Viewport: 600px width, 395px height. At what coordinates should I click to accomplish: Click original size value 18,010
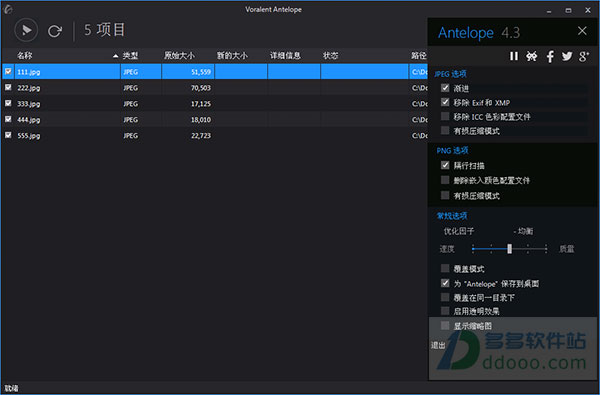[x=201, y=120]
